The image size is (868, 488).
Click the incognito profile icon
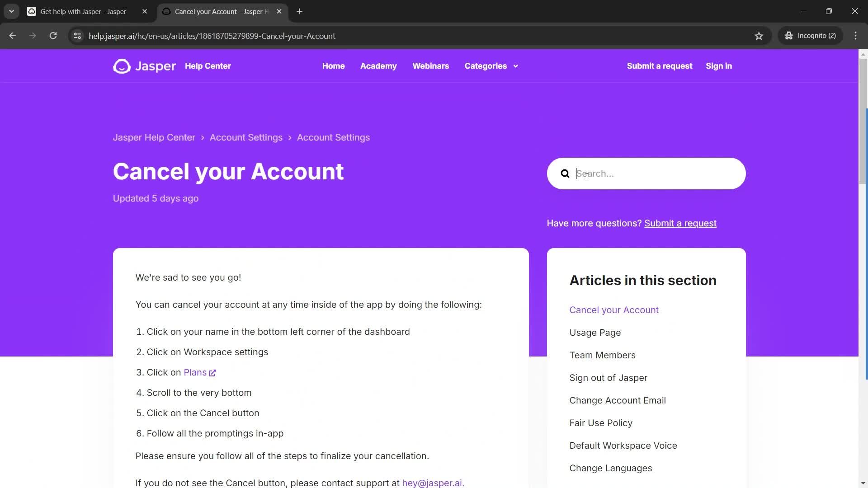tap(789, 36)
